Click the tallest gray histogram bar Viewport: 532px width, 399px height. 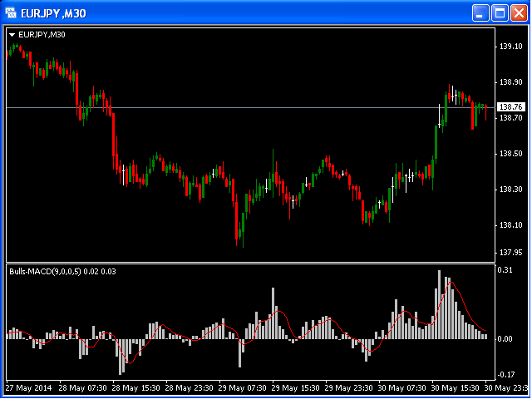[439, 304]
